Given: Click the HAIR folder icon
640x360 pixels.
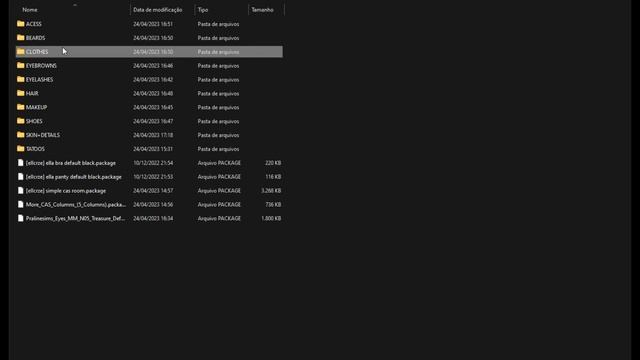Looking at the screenshot, I should pyautogui.click(x=20, y=93).
